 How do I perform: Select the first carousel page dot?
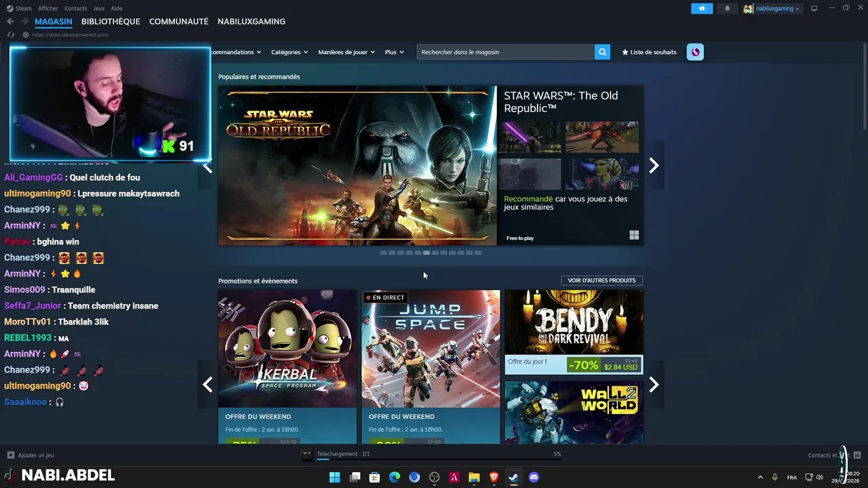tap(383, 253)
